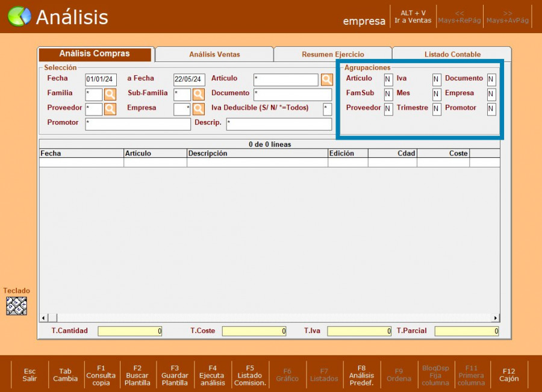This screenshot has height=392, width=542.
Task: Click the Fecha start date field
Action: tap(101, 79)
